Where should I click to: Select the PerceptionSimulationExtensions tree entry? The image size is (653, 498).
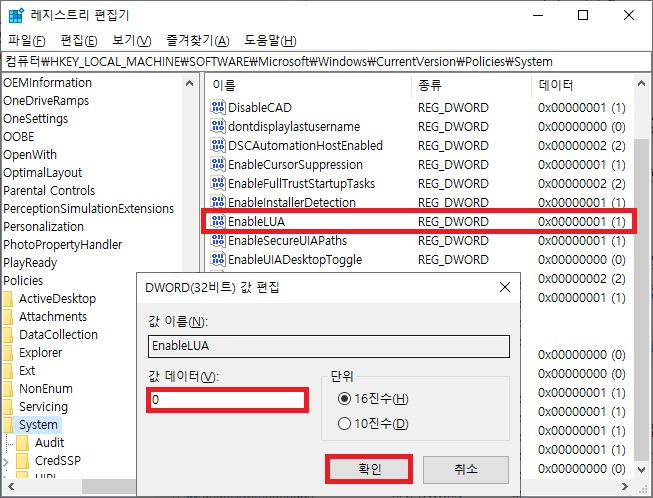[x=89, y=208]
